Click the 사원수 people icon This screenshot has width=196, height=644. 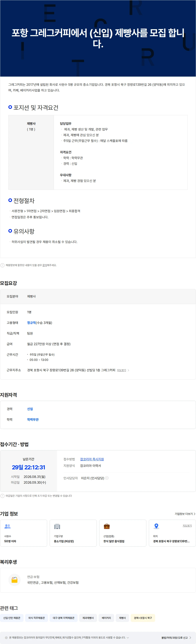point(8,526)
